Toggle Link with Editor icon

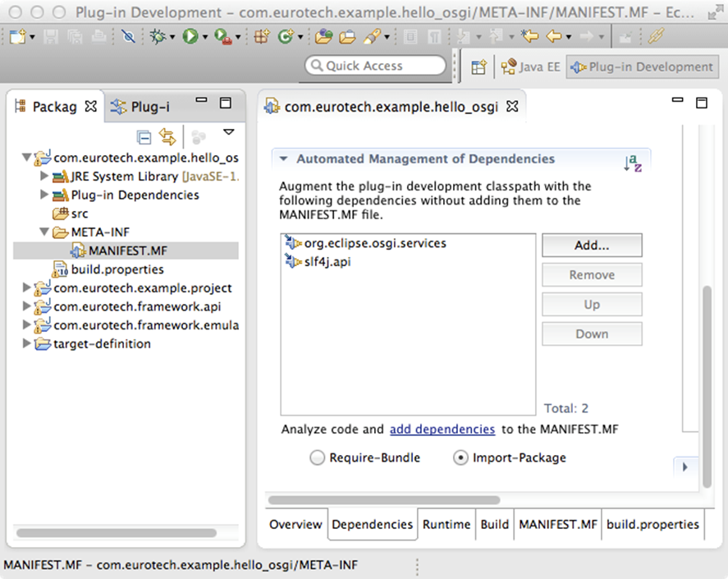pyautogui.click(x=167, y=136)
